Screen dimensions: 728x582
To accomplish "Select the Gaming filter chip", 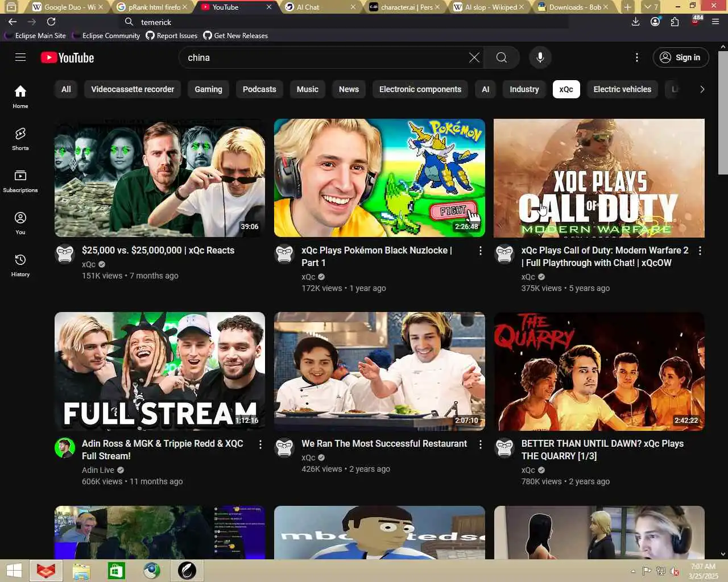I will (x=208, y=89).
